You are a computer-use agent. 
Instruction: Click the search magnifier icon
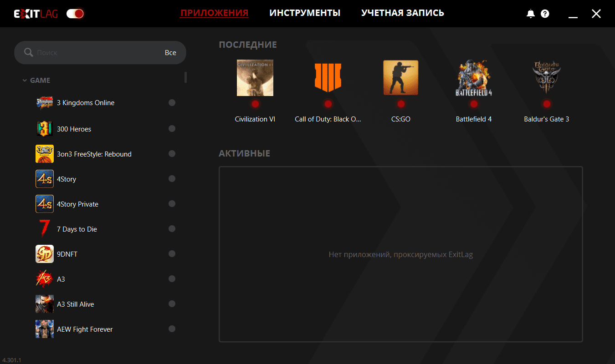[28, 53]
